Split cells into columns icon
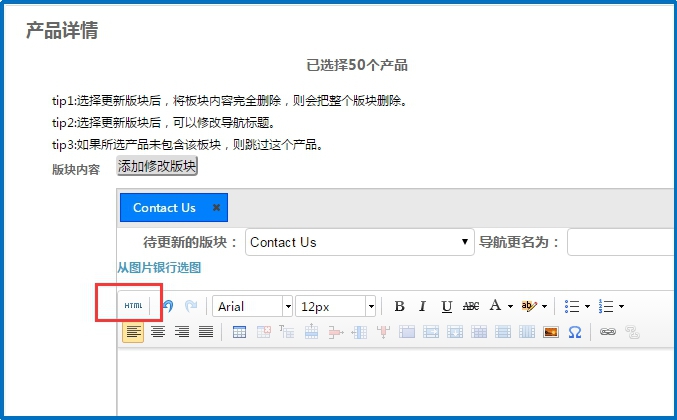The width and height of the screenshot is (677, 420). coord(527,332)
